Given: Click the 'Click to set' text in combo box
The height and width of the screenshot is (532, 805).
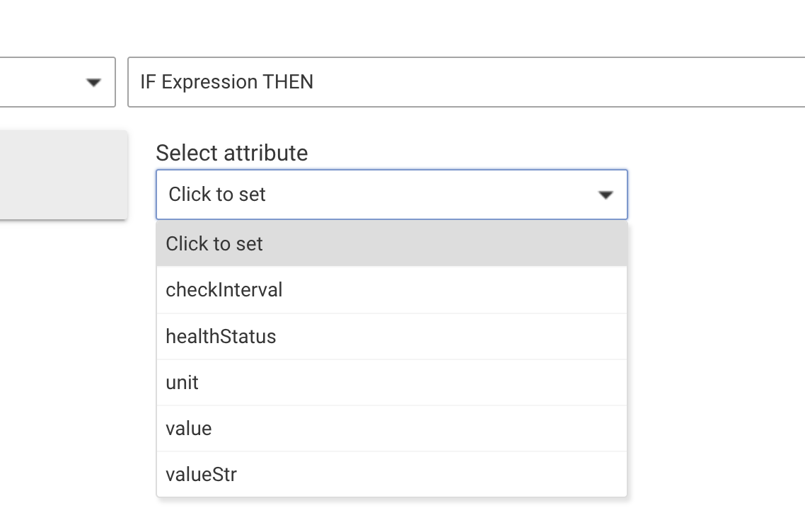Looking at the screenshot, I should click(217, 195).
